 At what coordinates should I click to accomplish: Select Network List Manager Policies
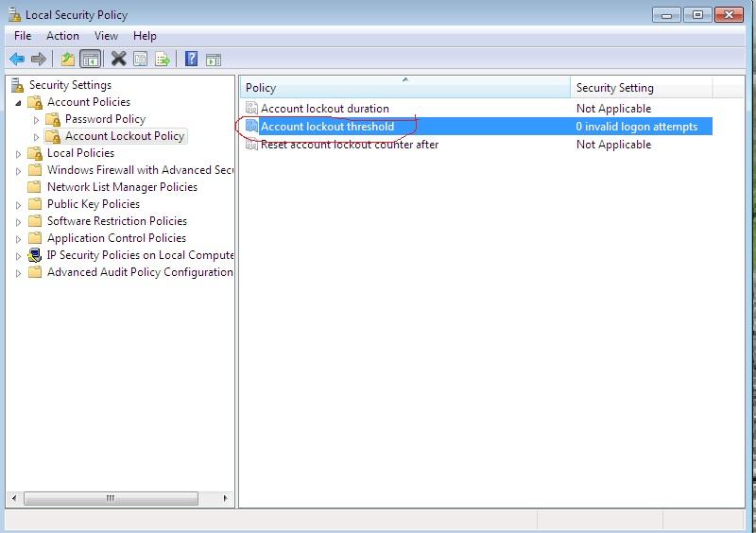pos(122,187)
